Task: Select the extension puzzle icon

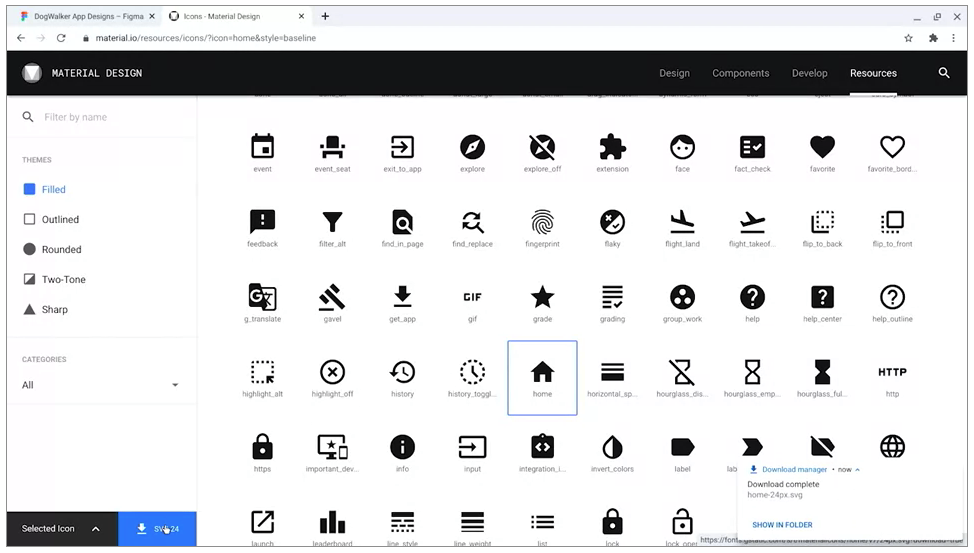Action: click(612, 148)
